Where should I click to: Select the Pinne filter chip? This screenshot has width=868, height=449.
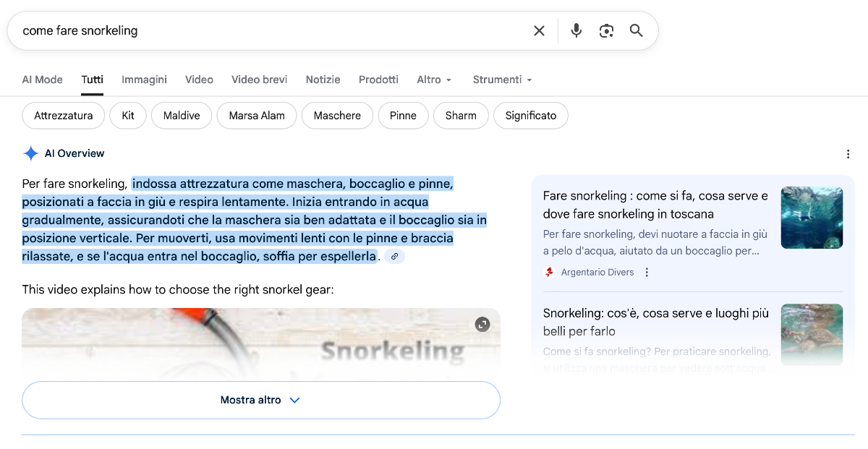pyautogui.click(x=403, y=115)
